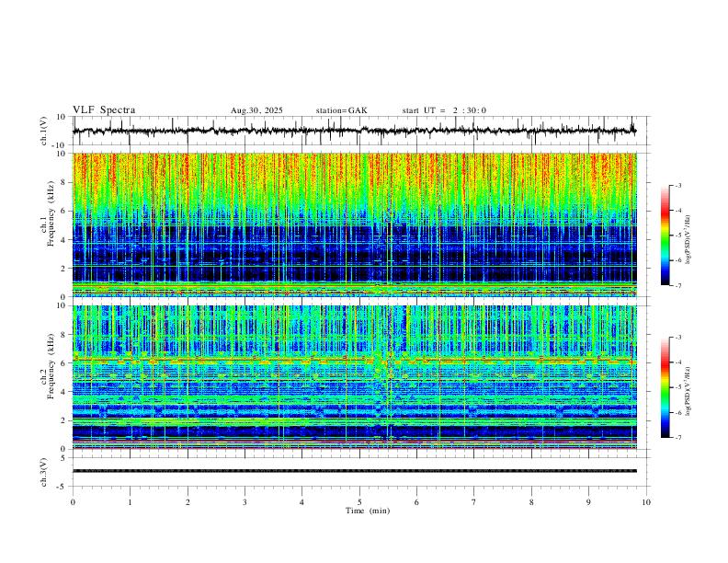This screenshot has width=728, height=563.
Task: Select lower log(PSD) colorbar caption
Action: pyautogui.click(x=688, y=391)
